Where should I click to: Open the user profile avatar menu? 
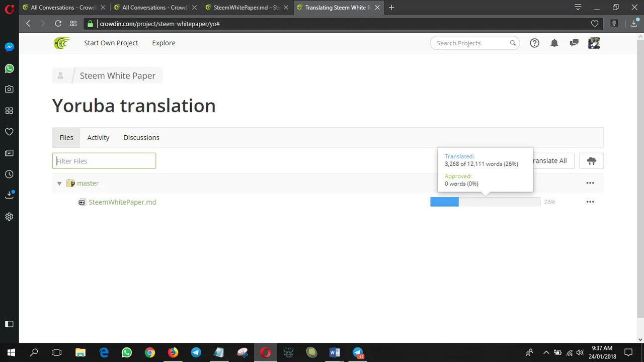coord(594,43)
